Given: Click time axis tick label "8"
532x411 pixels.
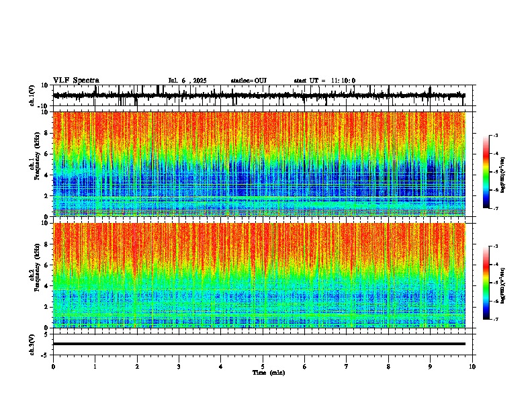Looking at the screenshot, I should tap(388, 367).
